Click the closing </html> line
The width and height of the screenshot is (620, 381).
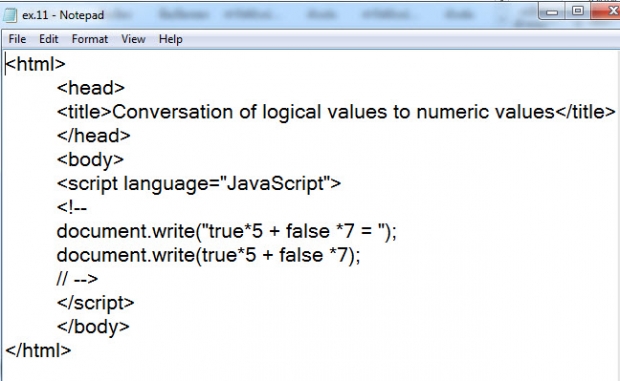click(x=38, y=351)
